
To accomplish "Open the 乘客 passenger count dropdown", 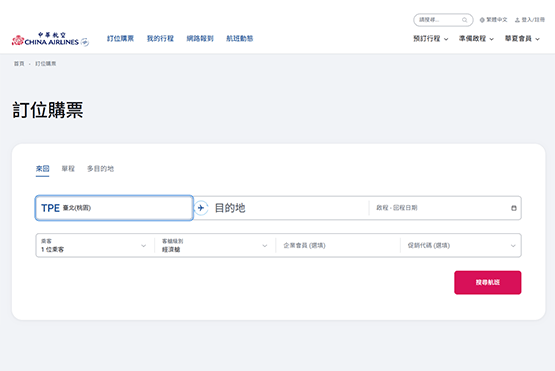I will tap(94, 245).
